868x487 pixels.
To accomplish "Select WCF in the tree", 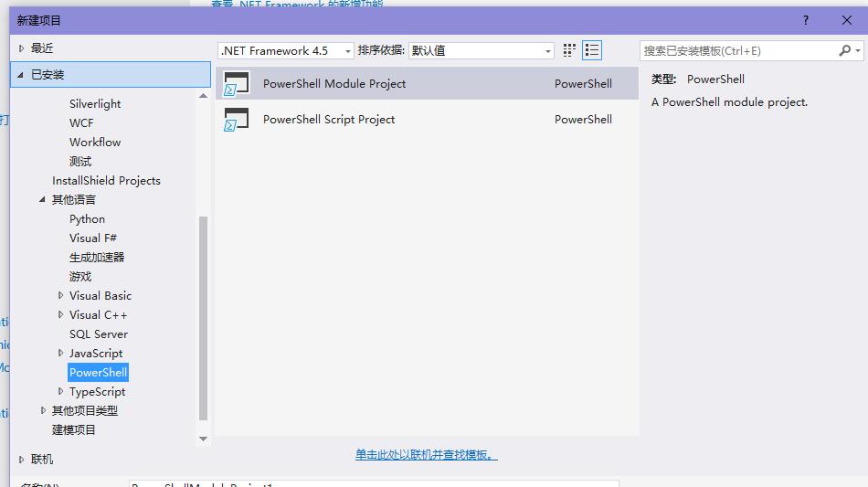I will pos(81,122).
